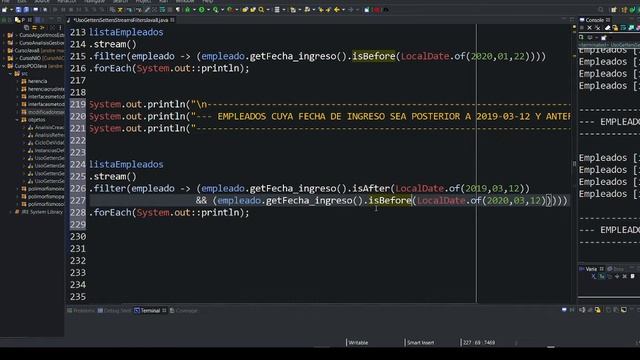Image resolution: width=640 pixels, height=360 pixels.
Task: Click Remove Launch X icon in Console
Action: (589, 28)
